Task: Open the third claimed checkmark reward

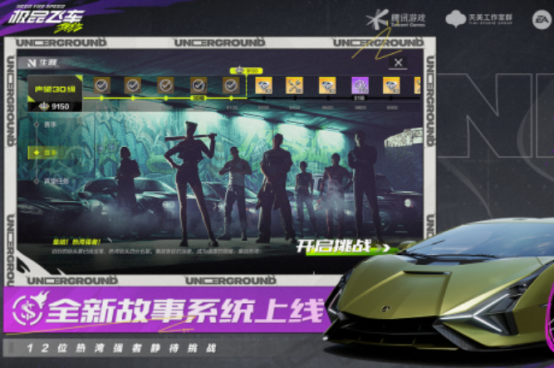Action: point(165,85)
